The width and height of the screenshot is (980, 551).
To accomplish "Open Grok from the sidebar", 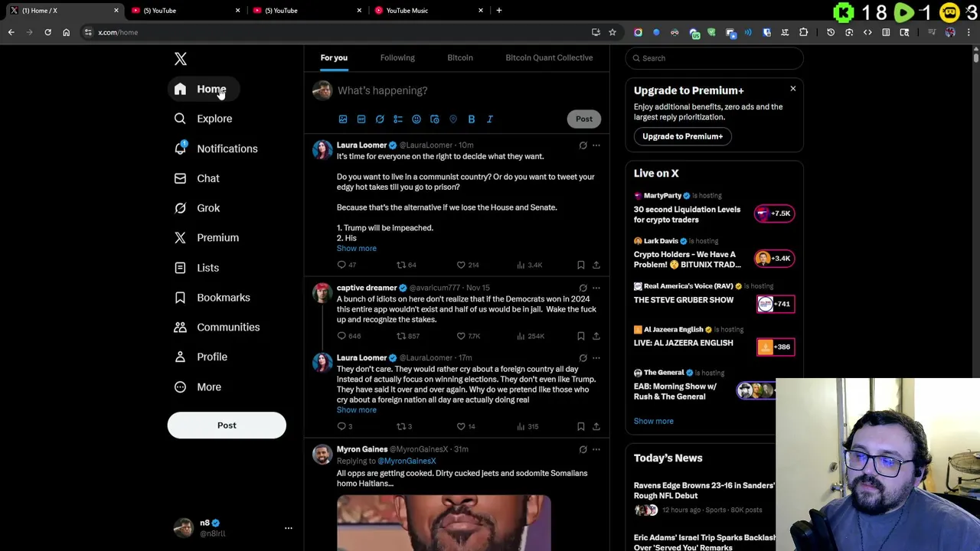I will (197, 208).
